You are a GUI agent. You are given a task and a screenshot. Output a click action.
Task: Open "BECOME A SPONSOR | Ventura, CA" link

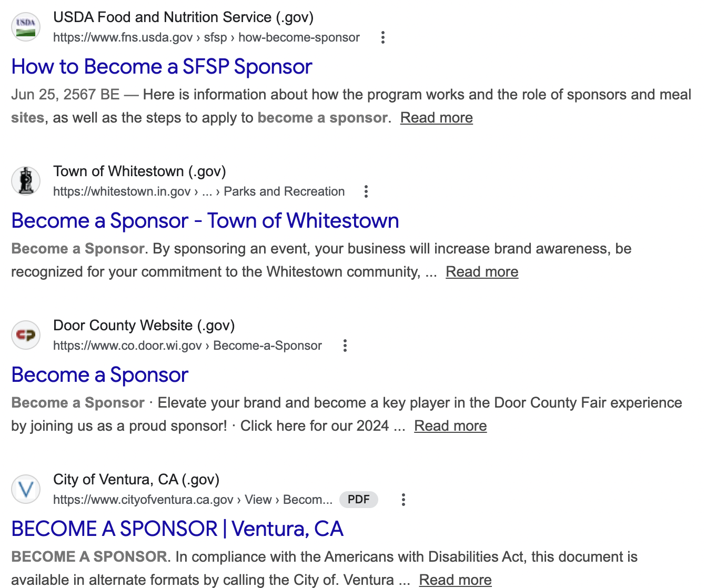tap(177, 529)
